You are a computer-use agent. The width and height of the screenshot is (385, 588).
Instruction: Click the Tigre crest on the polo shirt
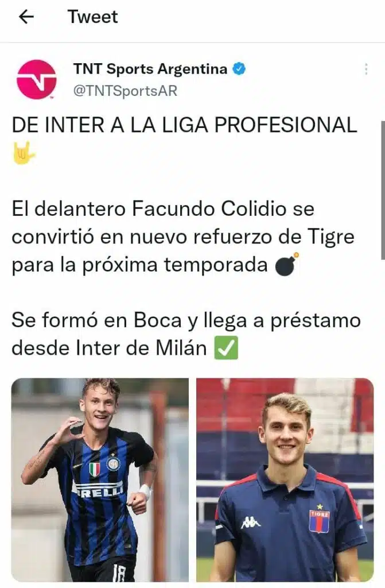[x=320, y=519]
